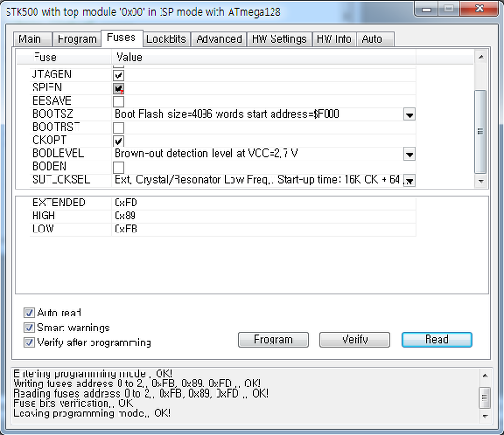Open the LockBits tab
Viewport: 504px width, 435px height.
coord(166,39)
